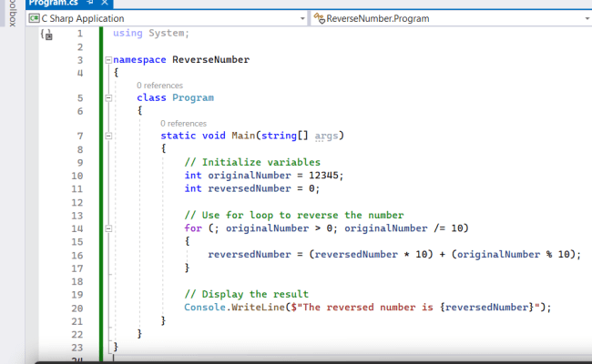Click '(reversedNumber * 10)' on line 16
The height and width of the screenshot is (364, 592).
point(371,255)
